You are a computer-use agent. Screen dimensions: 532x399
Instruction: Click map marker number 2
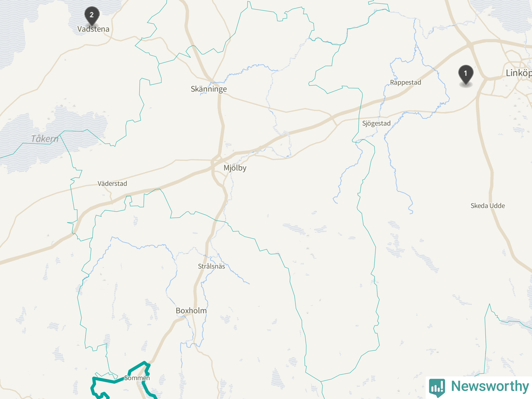91,16
